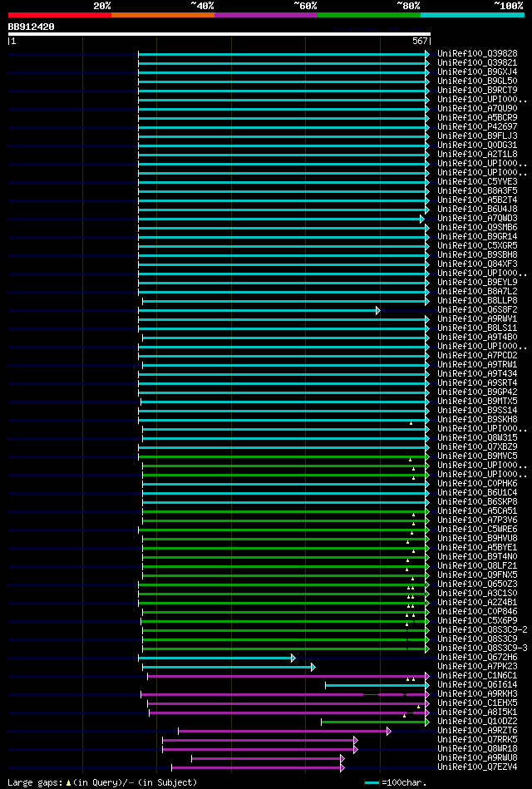Open UniRef100_Q9SMB6 entry
Image resolution: width=532 pixels, height=789 pixels.
point(477,228)
